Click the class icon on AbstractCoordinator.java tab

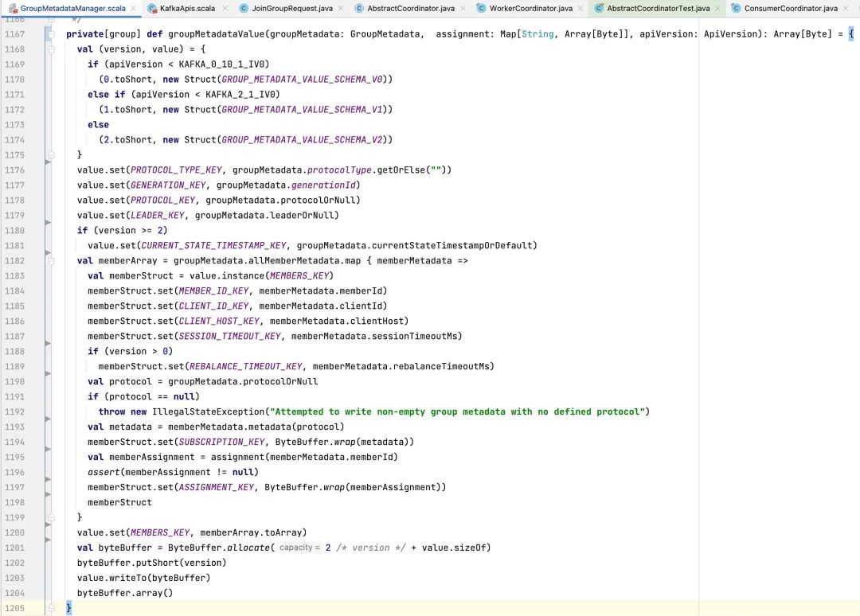click(359, 8)
